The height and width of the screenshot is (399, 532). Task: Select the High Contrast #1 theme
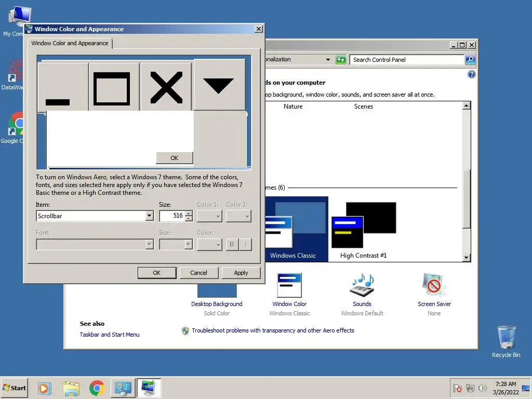(363, 229)
